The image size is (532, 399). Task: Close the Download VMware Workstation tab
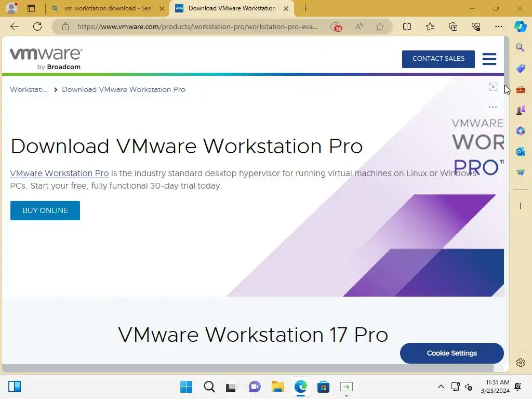coord(286,8)
